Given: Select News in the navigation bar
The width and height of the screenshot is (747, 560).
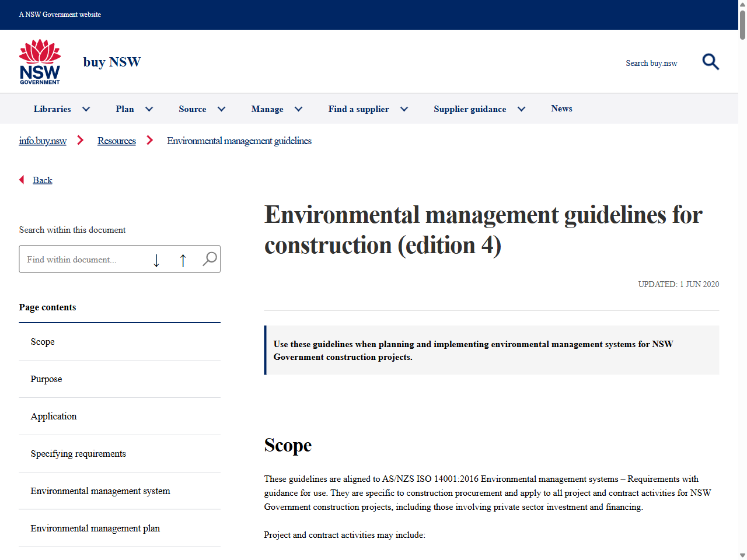Looking at the screenshot, I should click(x=561, y=108).
